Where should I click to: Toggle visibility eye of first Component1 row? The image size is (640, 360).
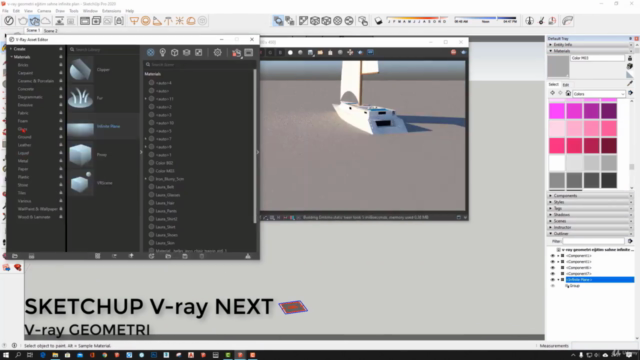point(553,256)
